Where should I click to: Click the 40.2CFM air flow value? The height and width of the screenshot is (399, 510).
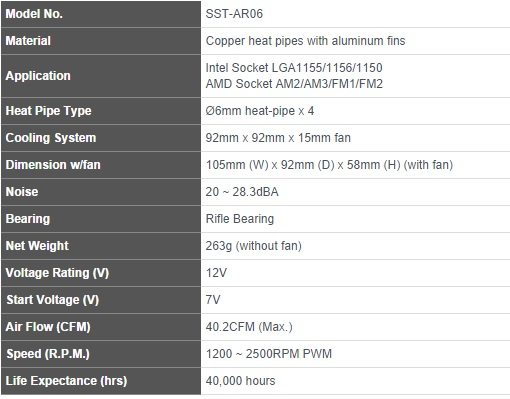click(x=249, y=327)
